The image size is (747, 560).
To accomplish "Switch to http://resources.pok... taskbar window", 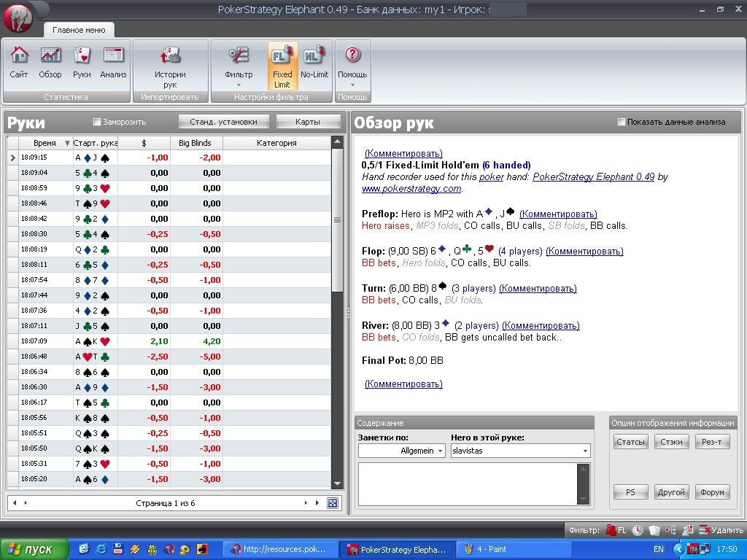I will click(281, 549).
